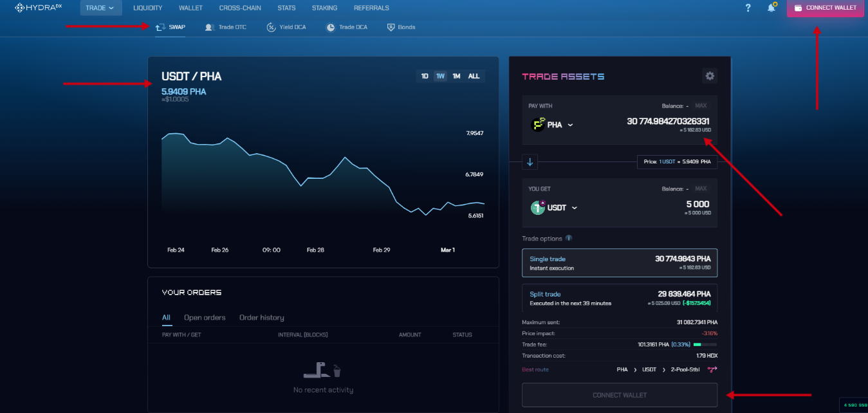Edit the You Get amount 5 000
This screenshot has height=413, width=868.
click(x=697, y=205)
